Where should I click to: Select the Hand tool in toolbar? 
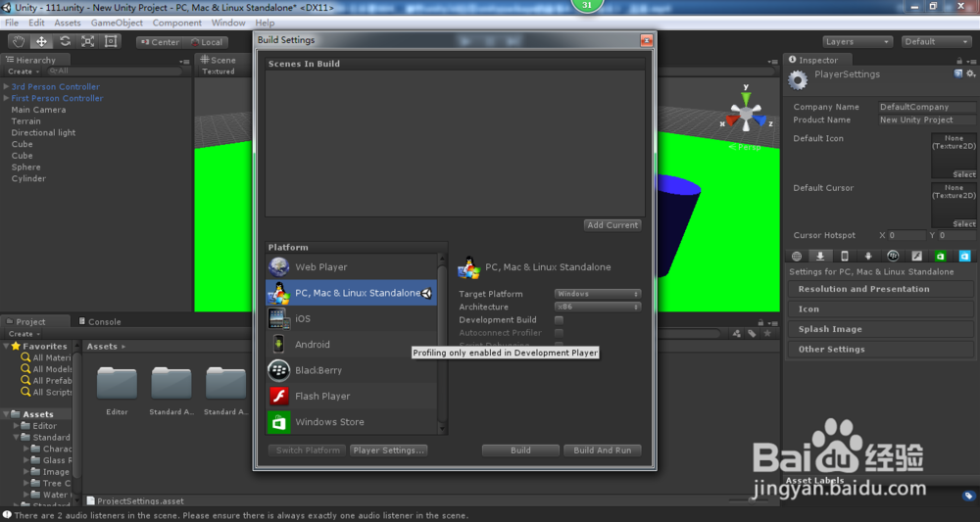click(19, 42)
